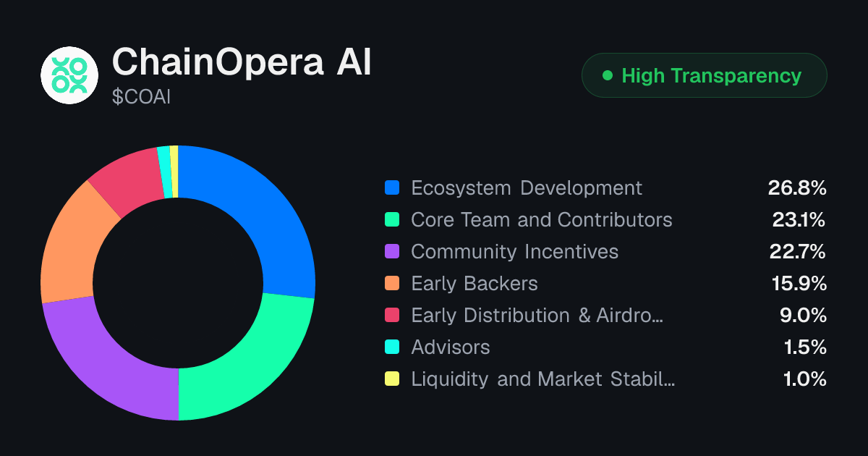Click the 26.8% value
Viewport: 868px width, 456px height.
pos(797,188)
